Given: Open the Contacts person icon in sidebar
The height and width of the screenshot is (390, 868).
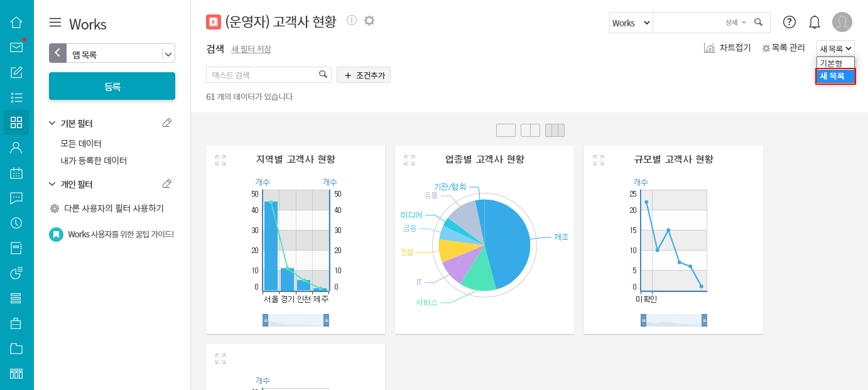Looking at the screenshot, I should (16, 148).
